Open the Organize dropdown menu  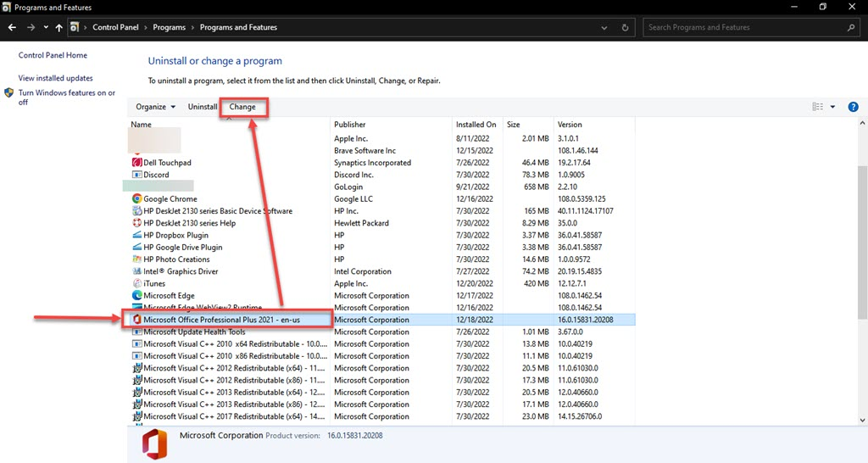tap(156, 107)
